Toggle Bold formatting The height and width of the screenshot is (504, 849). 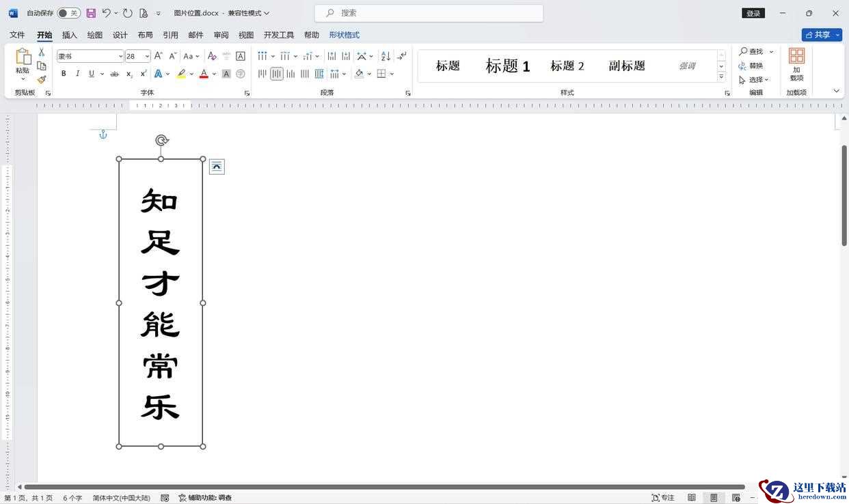click(x=64, y=74)
